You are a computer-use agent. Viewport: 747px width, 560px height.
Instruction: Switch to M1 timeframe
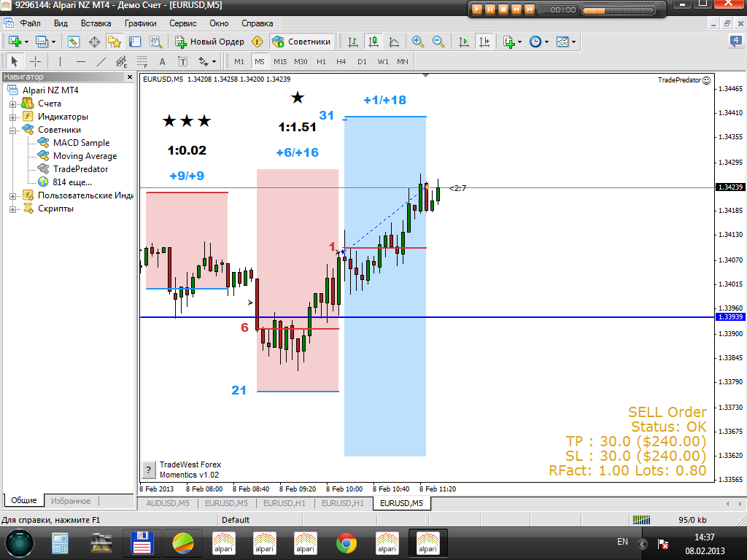point(239,61)
